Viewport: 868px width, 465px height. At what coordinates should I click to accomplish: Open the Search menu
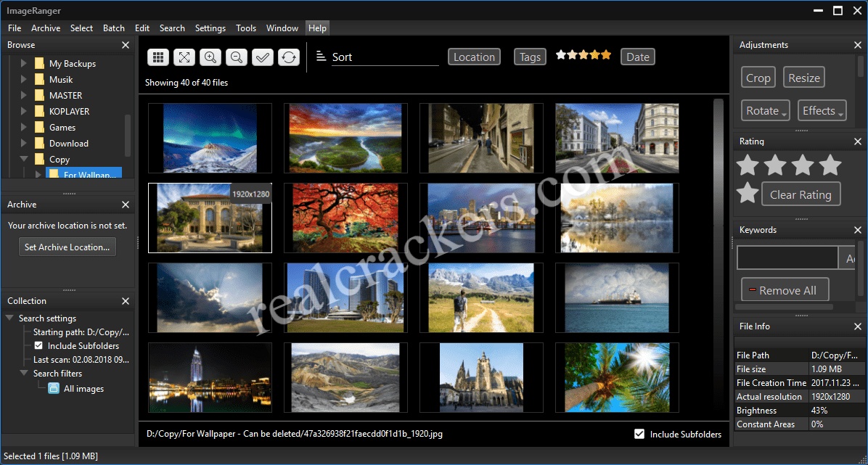click(172, 28)
